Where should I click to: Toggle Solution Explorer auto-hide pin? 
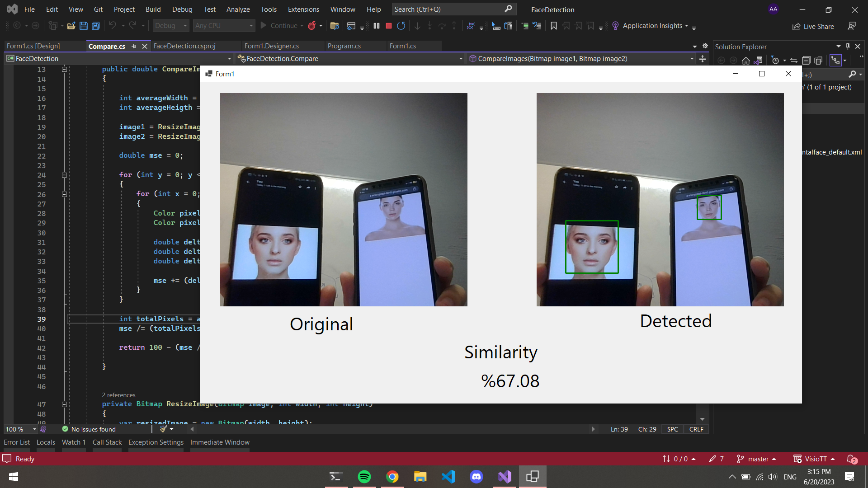(848, 47)
